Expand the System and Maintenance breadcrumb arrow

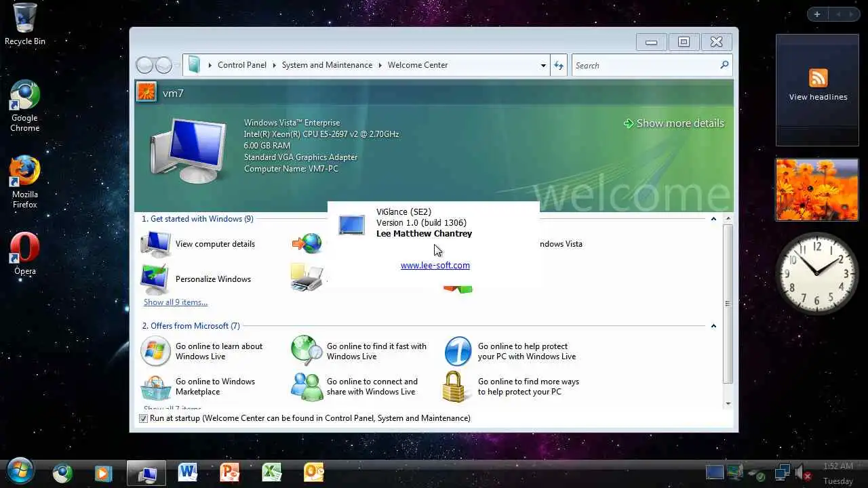click(380, 66)
